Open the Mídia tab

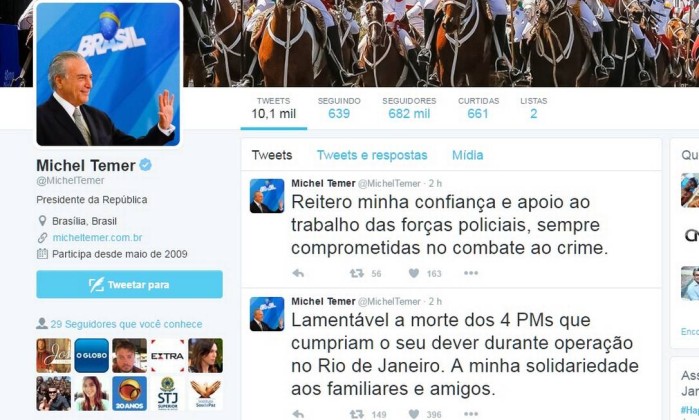pos(467,155)
